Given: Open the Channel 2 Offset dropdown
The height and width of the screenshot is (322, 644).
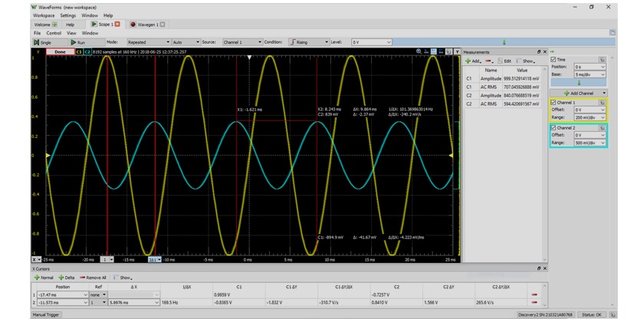Looking at the screenshot, I should coord(590,135).
